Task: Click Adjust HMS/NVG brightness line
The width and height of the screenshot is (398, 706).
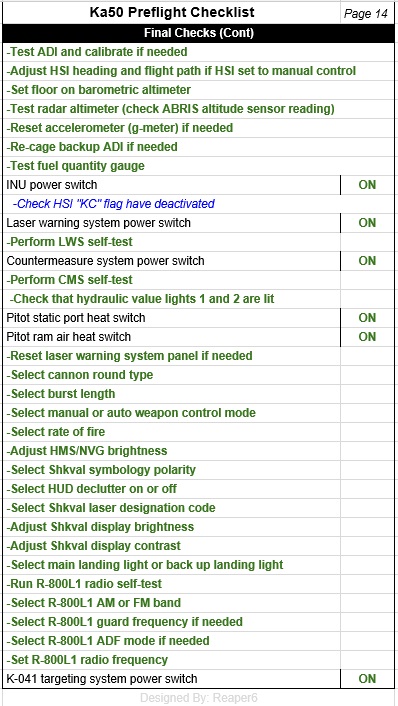Action: (x=87, y=451)
